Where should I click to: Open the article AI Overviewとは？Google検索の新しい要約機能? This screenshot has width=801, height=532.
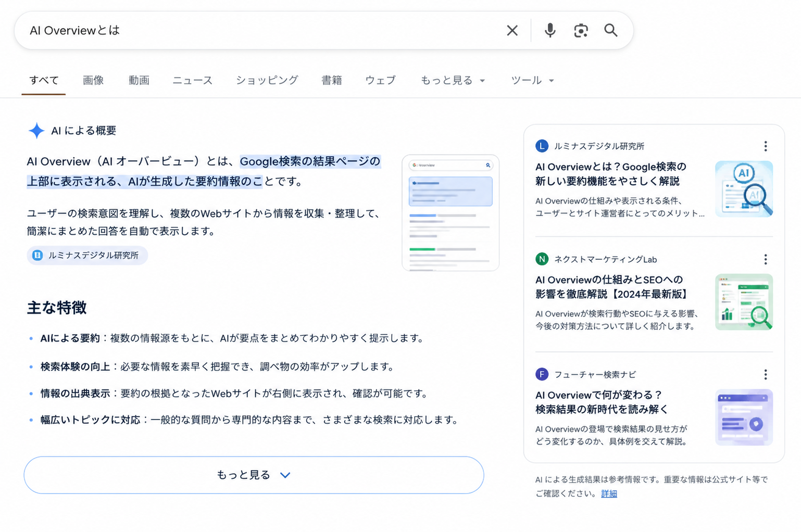point(611,174)
